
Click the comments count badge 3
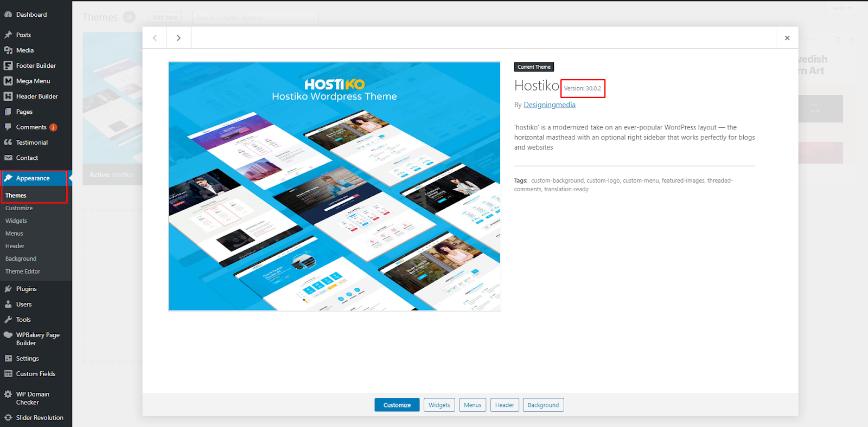click(53, 127)
